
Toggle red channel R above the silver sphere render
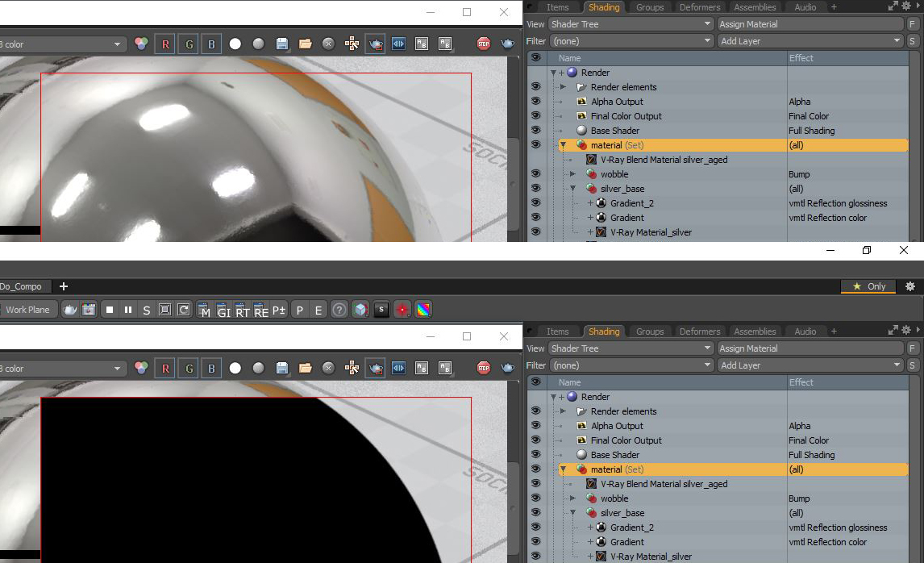pyautogui.click(x=165, y=44)
